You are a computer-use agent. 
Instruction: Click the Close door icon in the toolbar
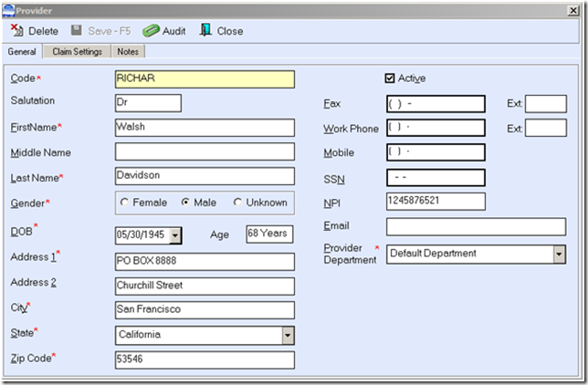click(205, 30)
